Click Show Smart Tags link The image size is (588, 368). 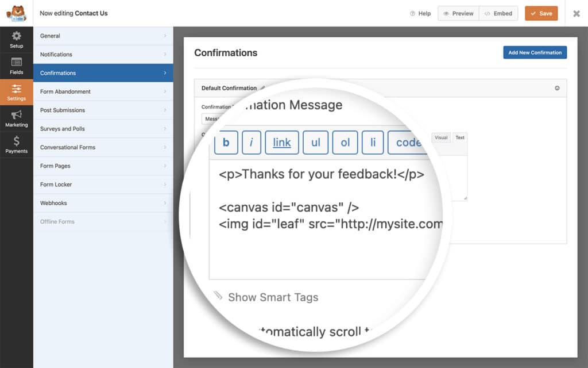[x=273, y=297]
